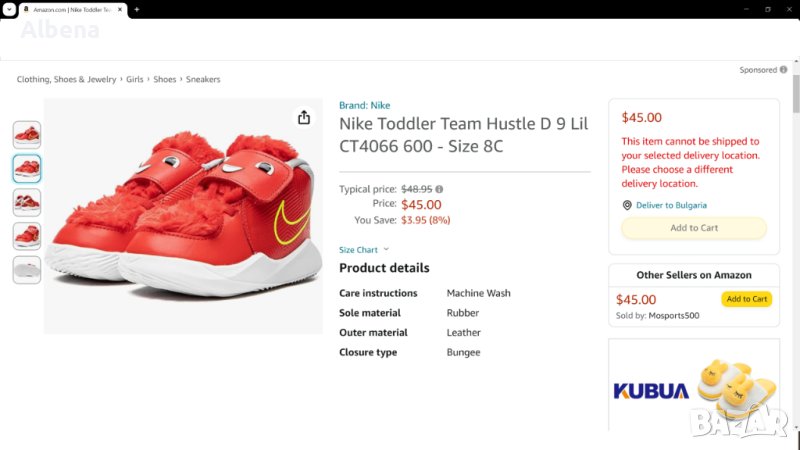The height and width of the screenshot is (450, 800).
Task: Select the fourth shoe thumbnail
Action: [x=27, y=236]
